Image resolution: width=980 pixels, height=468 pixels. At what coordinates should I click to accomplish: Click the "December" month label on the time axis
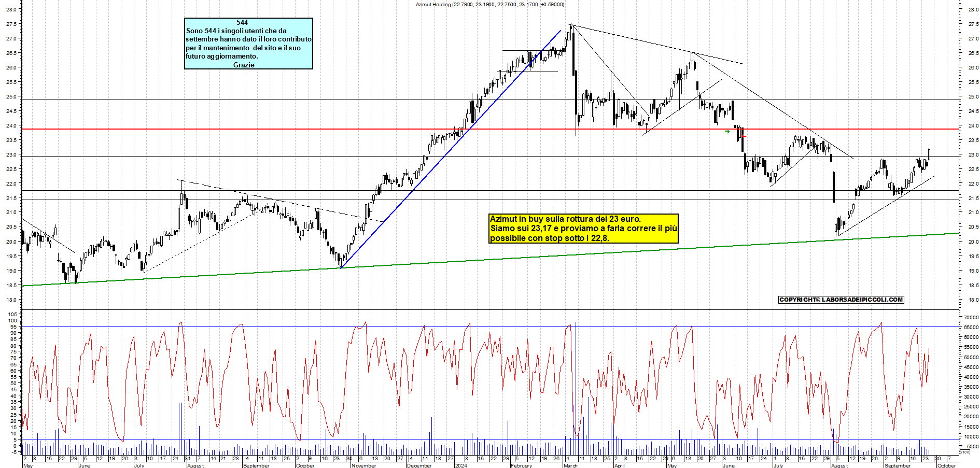[419, 465]
